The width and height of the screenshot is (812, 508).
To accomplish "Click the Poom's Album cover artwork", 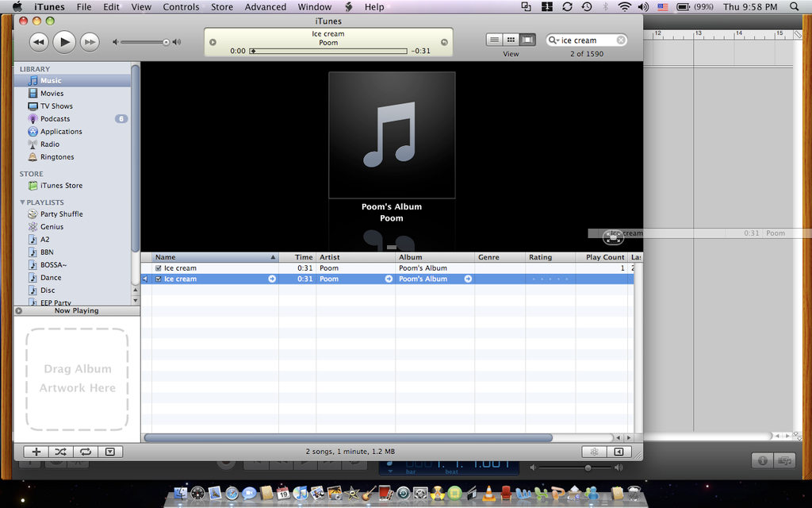I will tap(392, 135).
